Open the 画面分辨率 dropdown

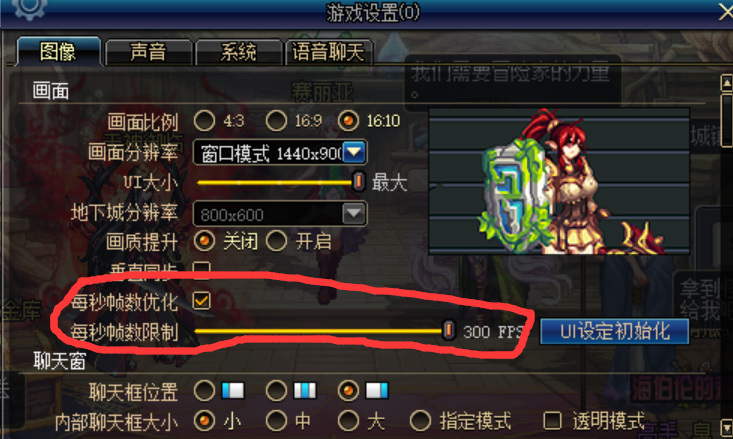(x=280, y=152)
